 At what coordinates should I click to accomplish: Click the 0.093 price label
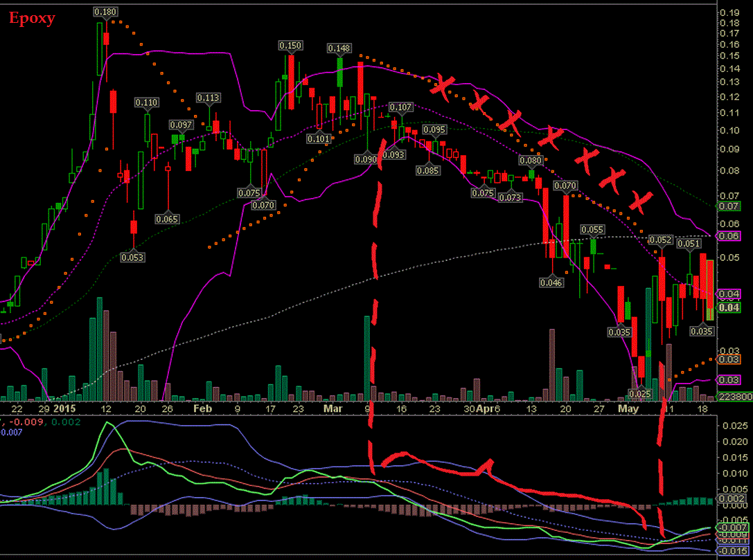pyautogui.click(x=393, y=155)
